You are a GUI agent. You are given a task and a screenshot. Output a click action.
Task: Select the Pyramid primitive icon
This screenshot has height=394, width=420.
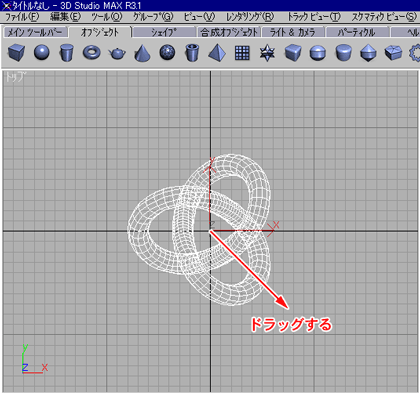(x=217, y=53)
